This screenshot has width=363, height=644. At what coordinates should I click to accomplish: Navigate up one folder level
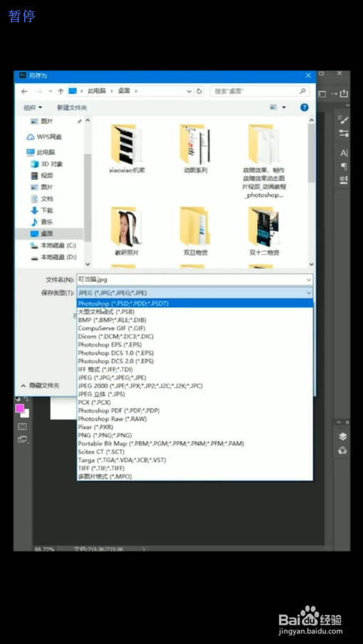60,91
